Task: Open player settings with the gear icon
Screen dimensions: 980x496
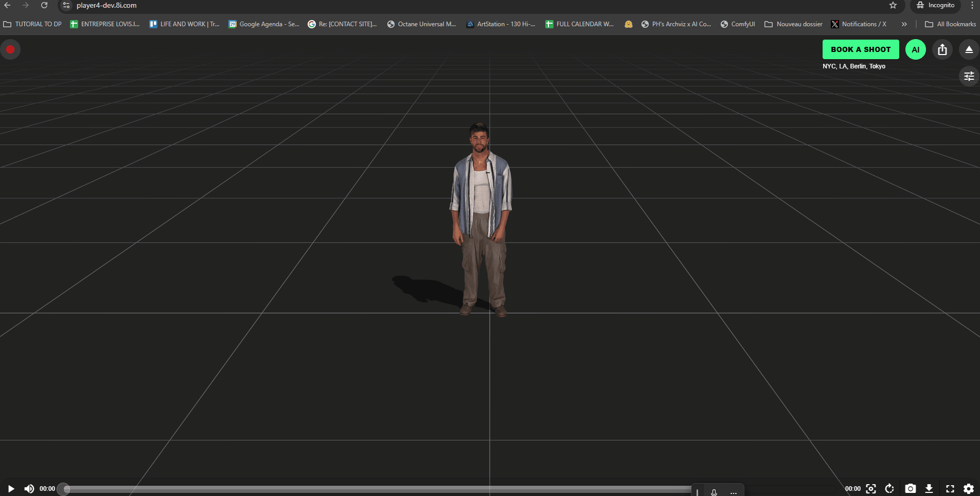Action: tap(969, 488)
